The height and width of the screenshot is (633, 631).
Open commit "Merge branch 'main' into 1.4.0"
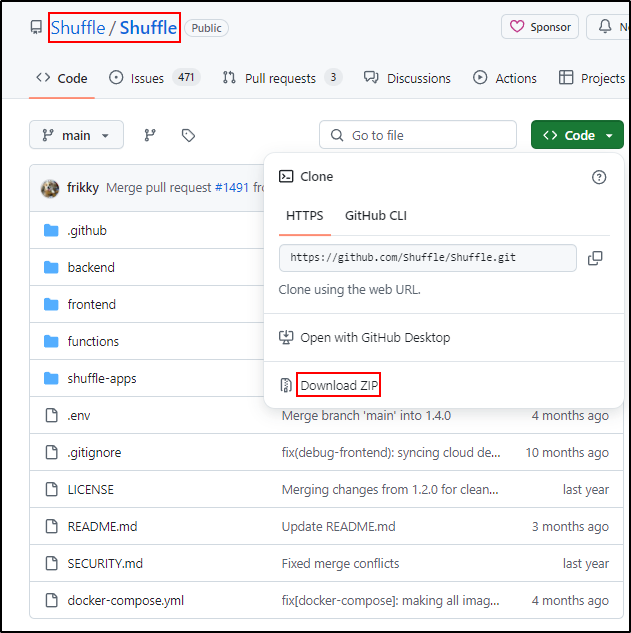coord(366,415)
